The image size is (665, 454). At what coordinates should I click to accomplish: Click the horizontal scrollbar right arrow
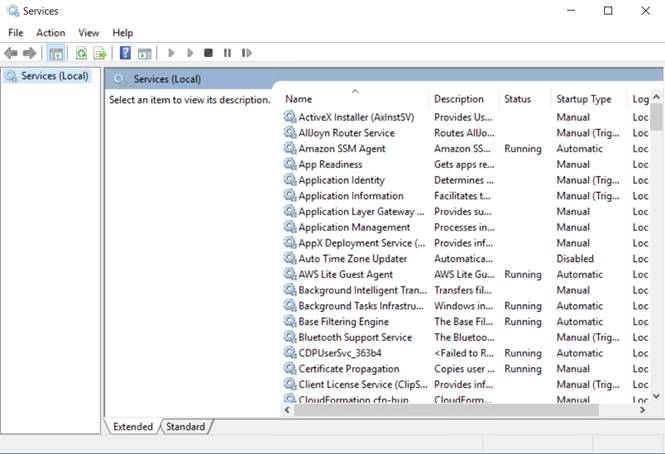tap(643, 410)
